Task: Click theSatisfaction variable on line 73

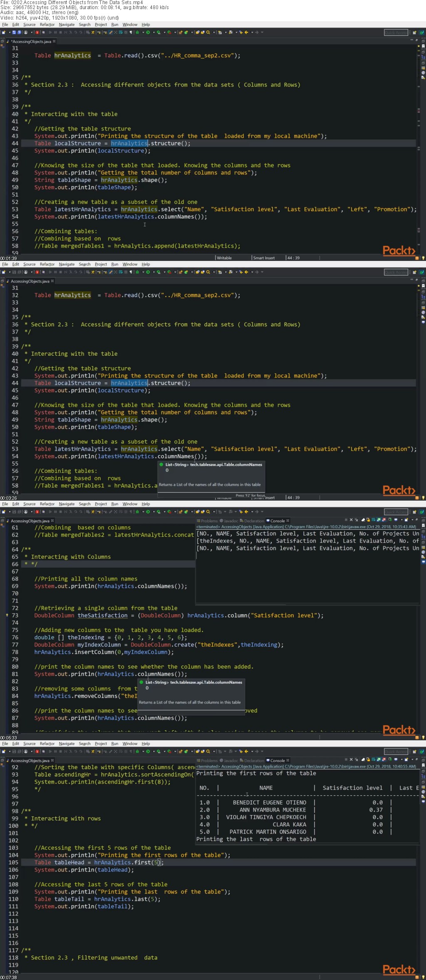Action: tap(103, 615)
